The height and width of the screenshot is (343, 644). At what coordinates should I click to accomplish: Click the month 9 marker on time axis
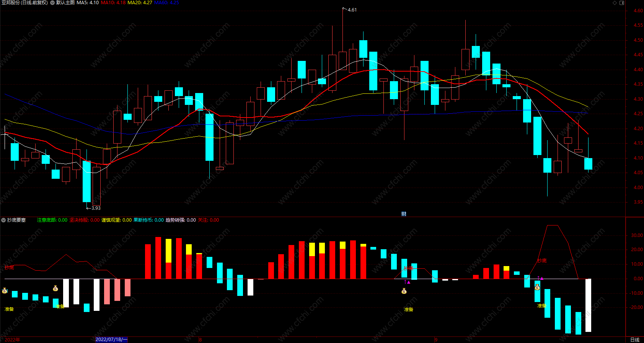point(436,340)
